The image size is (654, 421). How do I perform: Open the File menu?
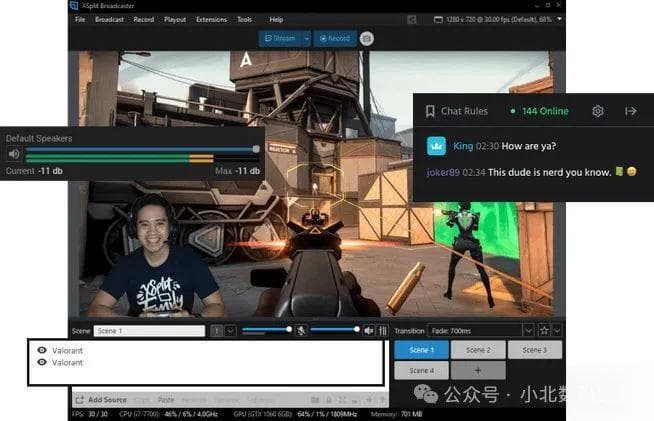pyautogui.click(x=80, y=20)
